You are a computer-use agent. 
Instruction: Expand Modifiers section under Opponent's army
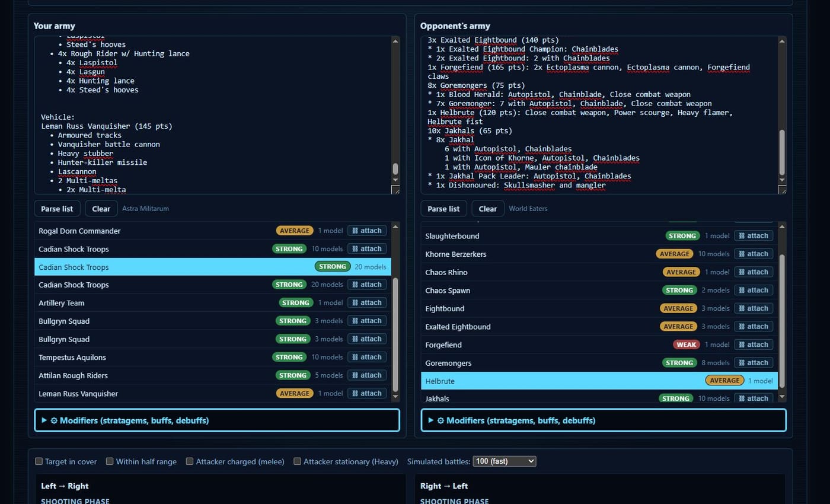pos(604,420)
